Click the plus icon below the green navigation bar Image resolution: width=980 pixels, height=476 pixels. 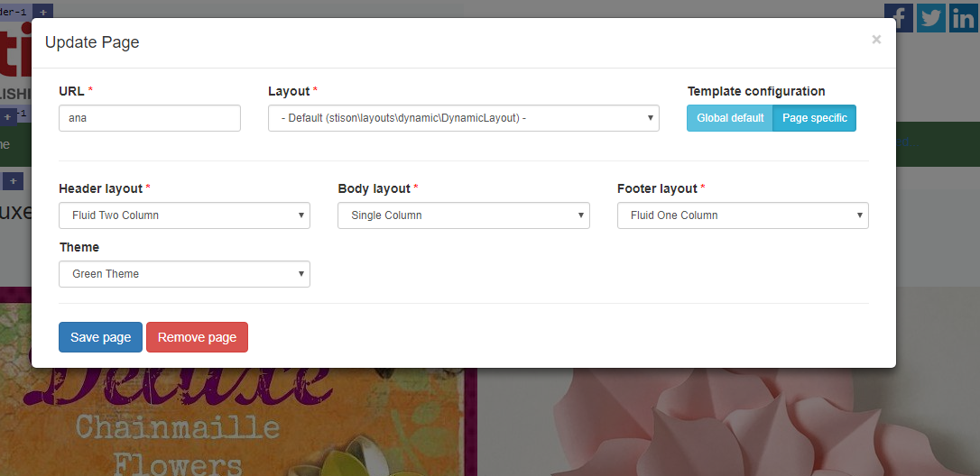pyautogui.click(x=14, y=181)
